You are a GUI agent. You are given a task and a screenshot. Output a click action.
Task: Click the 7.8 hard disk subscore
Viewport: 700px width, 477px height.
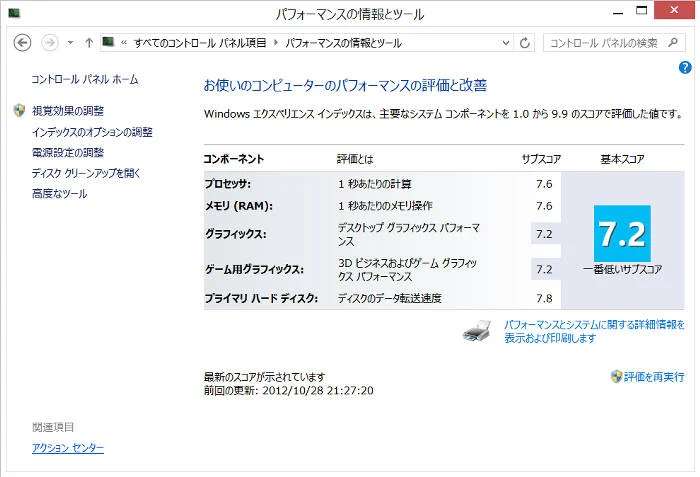pyautogui.click(x=544, y=298)
